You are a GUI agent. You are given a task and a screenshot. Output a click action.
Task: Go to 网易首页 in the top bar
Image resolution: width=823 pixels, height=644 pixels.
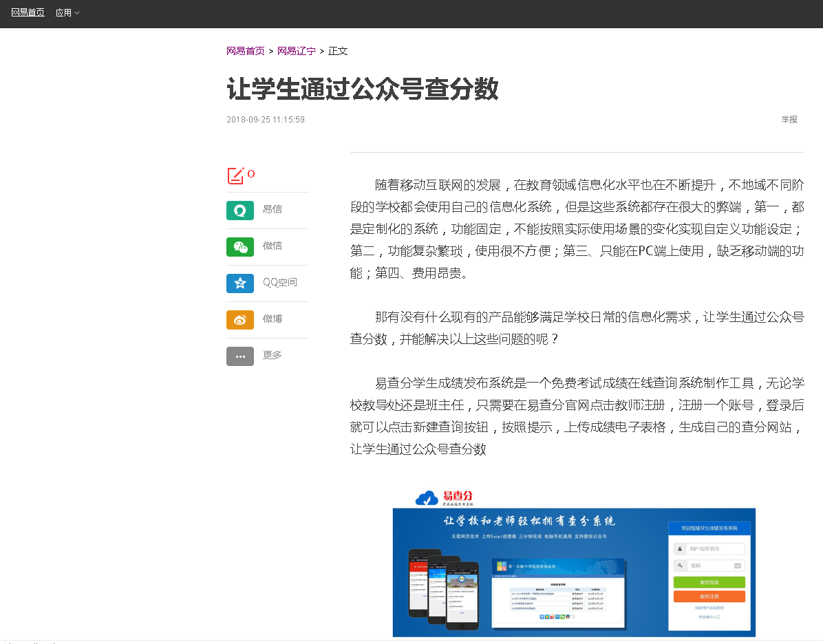[28, 12]
